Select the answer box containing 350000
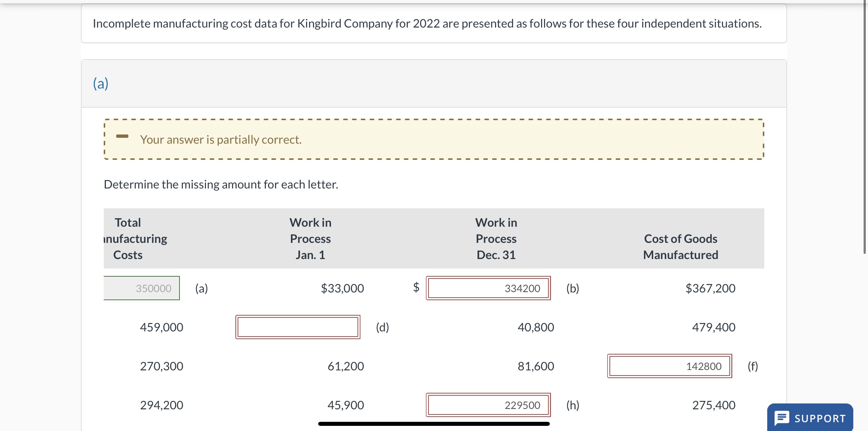This screenshot has width=868, height=431. pos(142,288)
